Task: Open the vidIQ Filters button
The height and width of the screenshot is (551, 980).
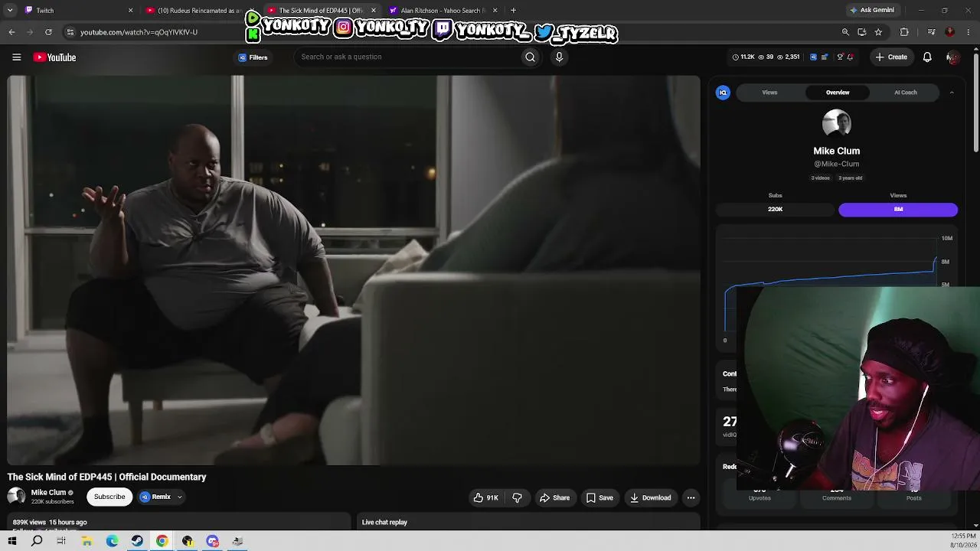Action: [253, 57]
